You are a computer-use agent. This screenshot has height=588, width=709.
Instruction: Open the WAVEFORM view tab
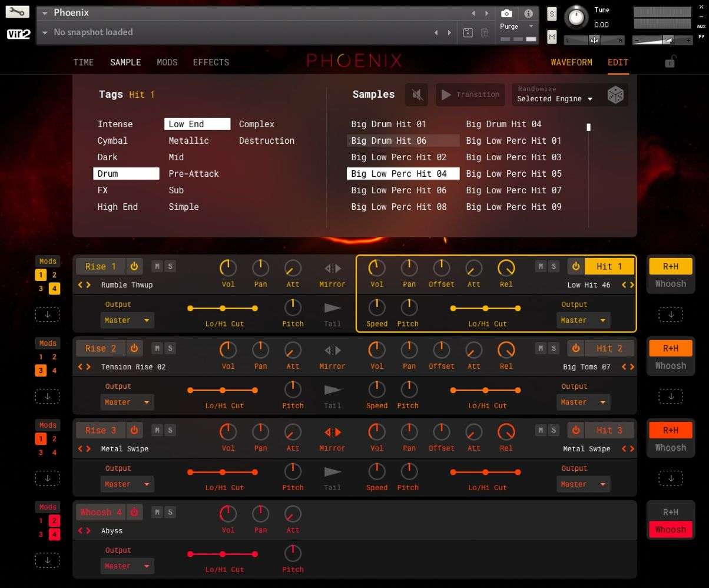(x=571, y=61)
